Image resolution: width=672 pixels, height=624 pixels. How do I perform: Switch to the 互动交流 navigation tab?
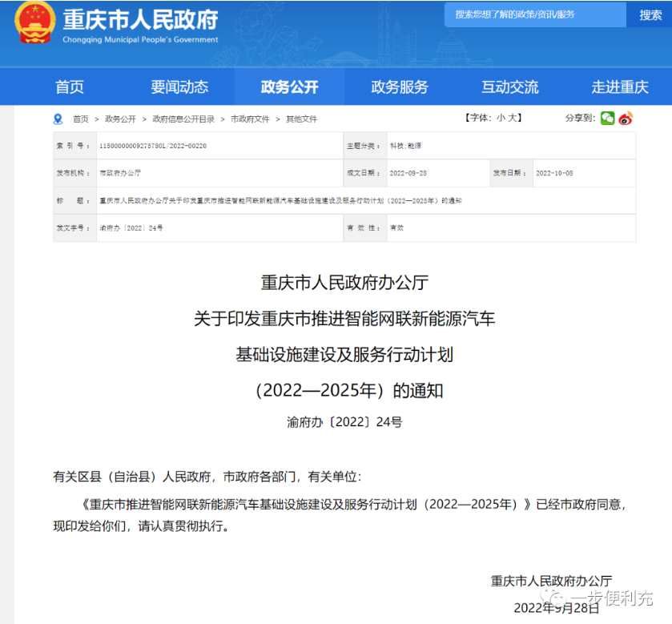tap(509, 87)
